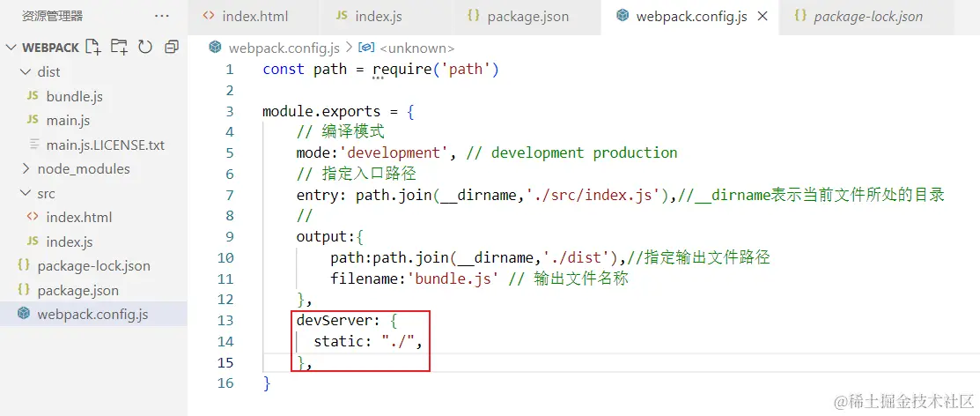Click the // 输出文件名称 comment
Screen dimensions: 980x416
[x=568, y=279]
